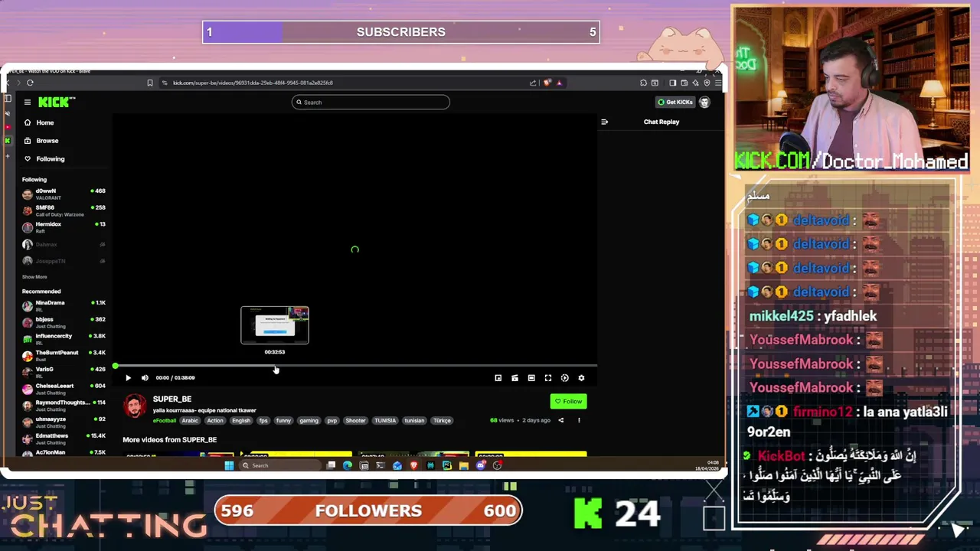Click the Get KICKs button
Image resolution: width=980 pixels, height=551 pixels.
675,102
